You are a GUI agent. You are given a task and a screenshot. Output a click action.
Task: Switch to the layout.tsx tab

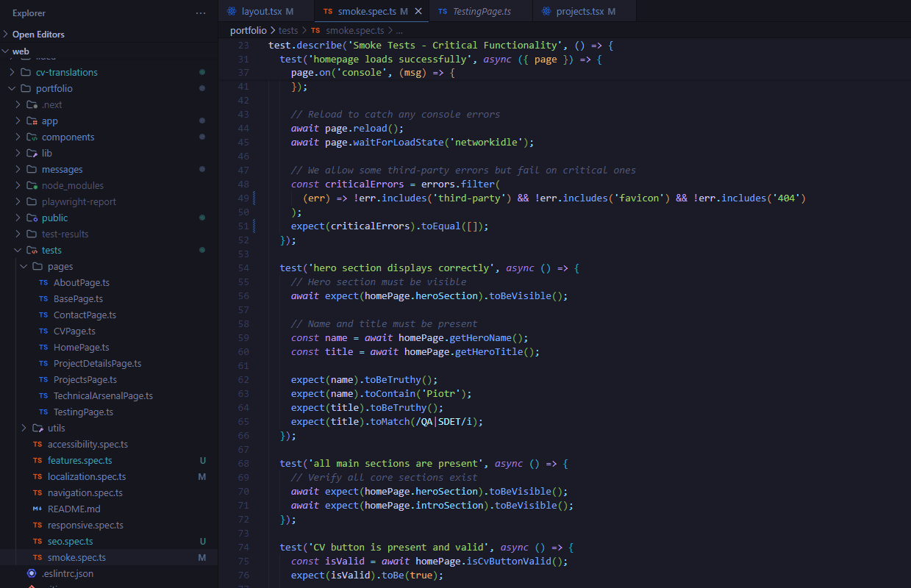point(266,11)
